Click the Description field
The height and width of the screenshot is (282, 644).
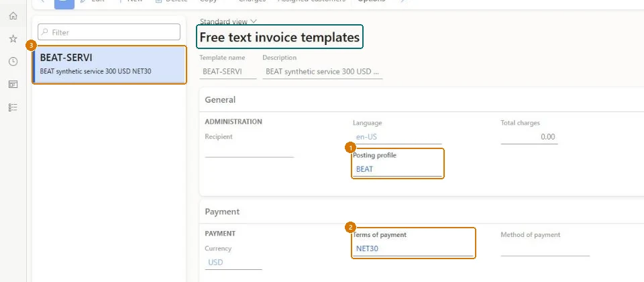click(323, 72)
